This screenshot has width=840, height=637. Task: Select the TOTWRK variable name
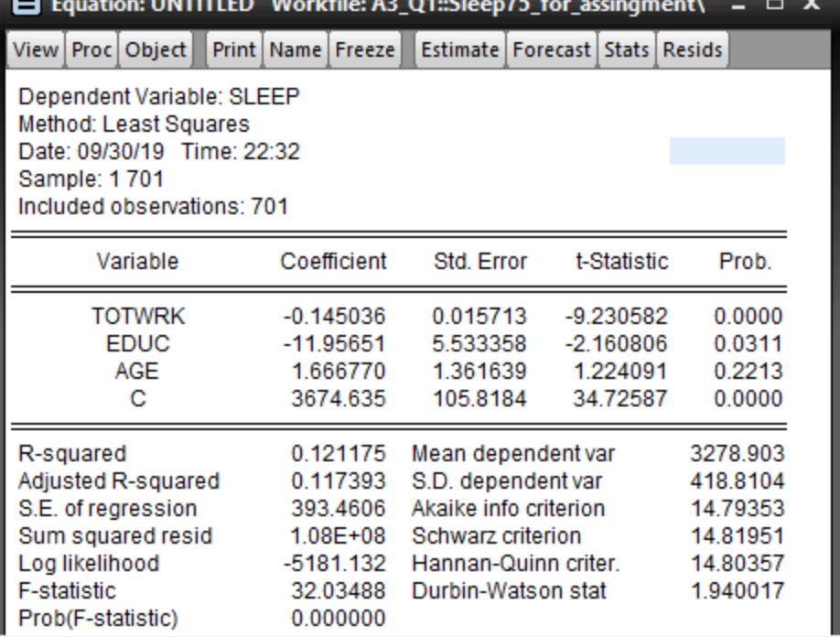(138, 316)
